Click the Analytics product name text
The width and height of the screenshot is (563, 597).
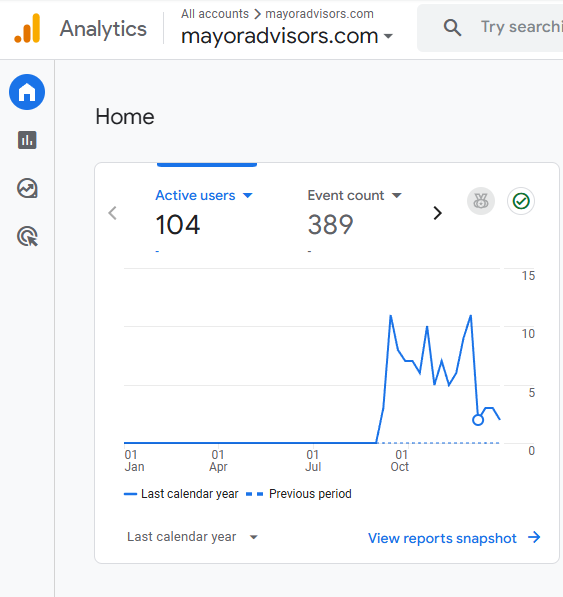click(103, 29)
